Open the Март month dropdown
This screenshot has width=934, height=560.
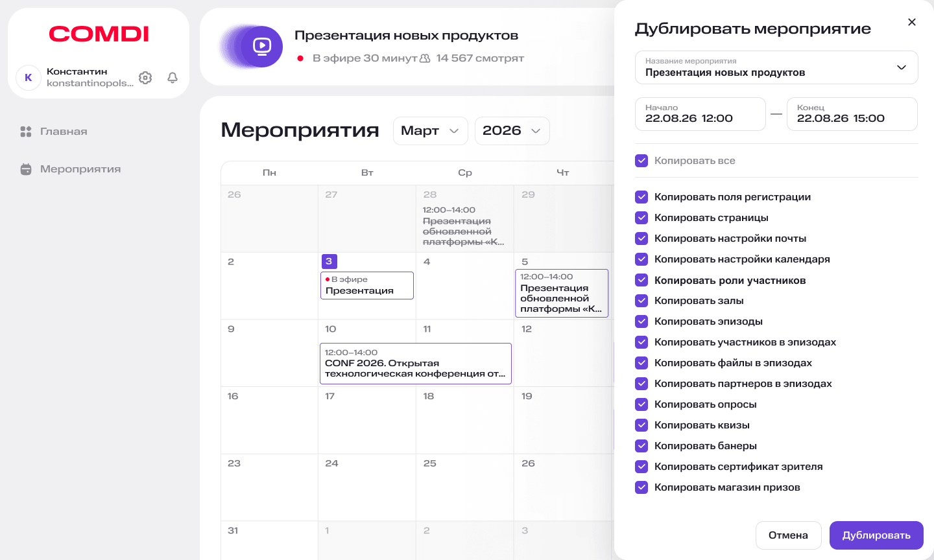(x=430, y=131)
